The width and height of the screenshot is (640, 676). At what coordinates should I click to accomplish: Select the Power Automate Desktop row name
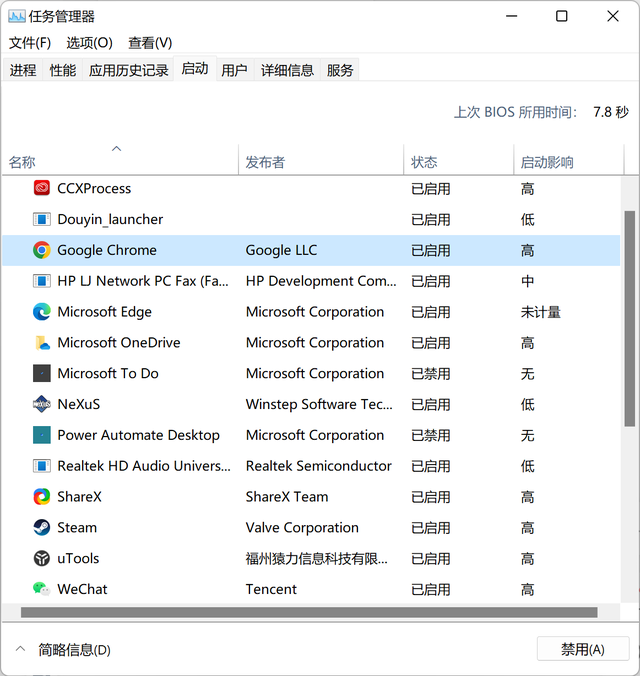coord(138,435)
